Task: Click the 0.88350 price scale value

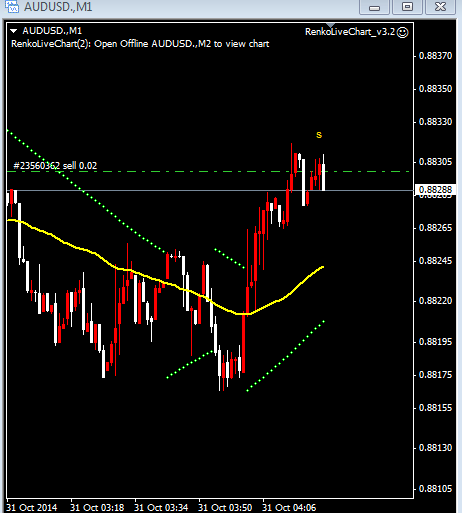Action: pos(435,89)
